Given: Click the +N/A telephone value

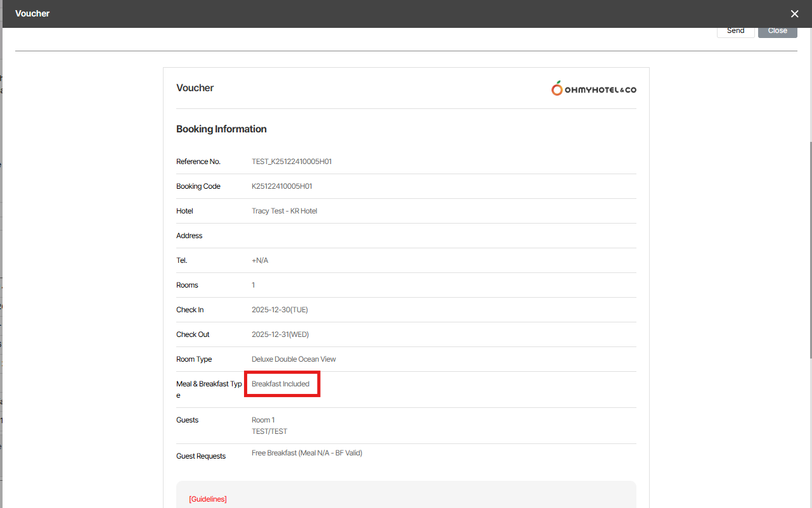Looking at the screenshot, I should click(260, 260).
